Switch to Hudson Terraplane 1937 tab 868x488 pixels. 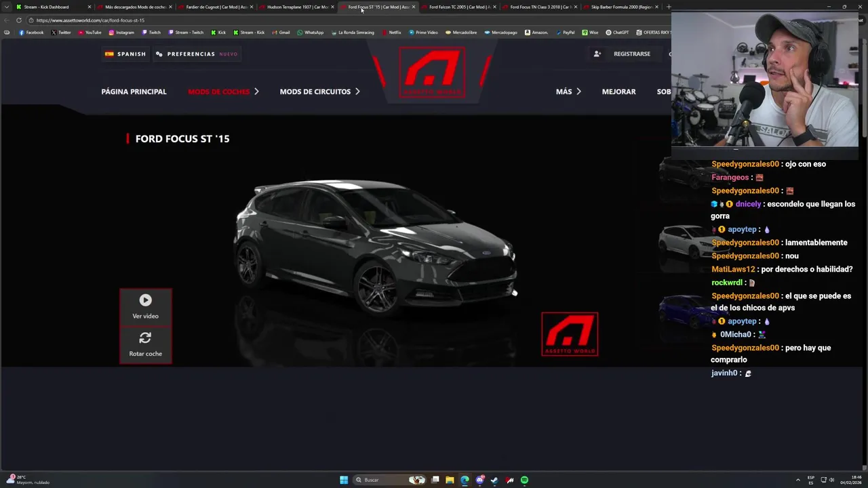pyautogui.click(x=296, y=7)
